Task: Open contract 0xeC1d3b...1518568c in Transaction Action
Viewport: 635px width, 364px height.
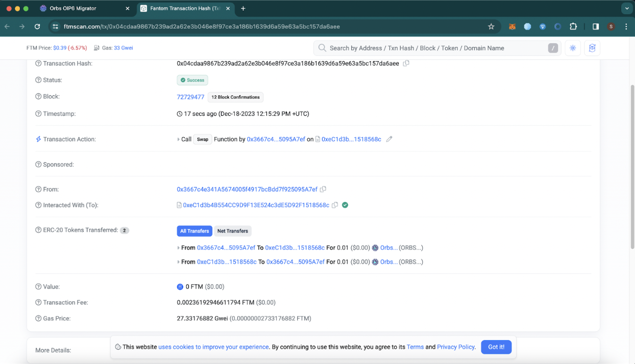Action: pos(351,139)
